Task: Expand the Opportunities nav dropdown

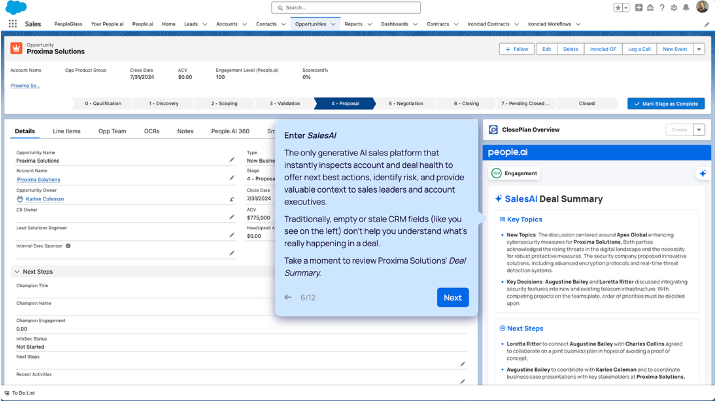Action: click(333, 24)
